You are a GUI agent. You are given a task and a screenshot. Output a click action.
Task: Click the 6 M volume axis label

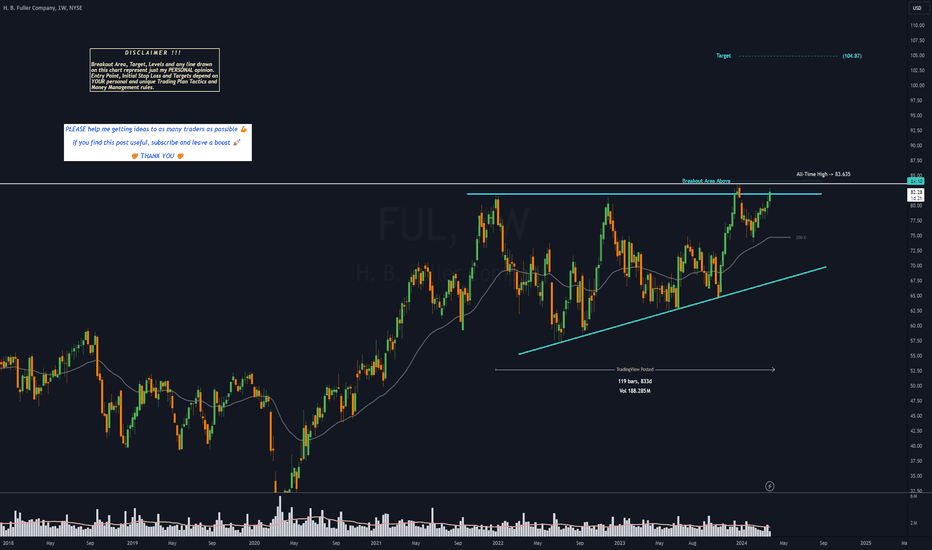pos(914,496)
